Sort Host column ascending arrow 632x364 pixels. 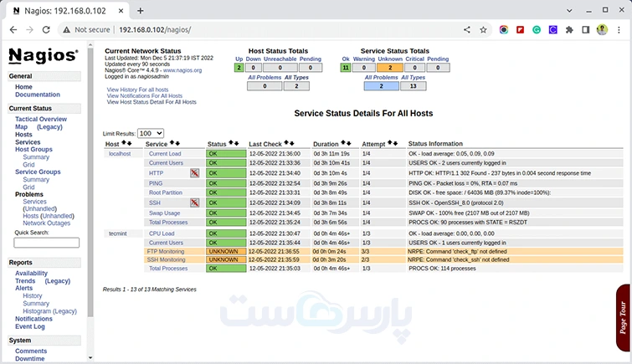124,143
